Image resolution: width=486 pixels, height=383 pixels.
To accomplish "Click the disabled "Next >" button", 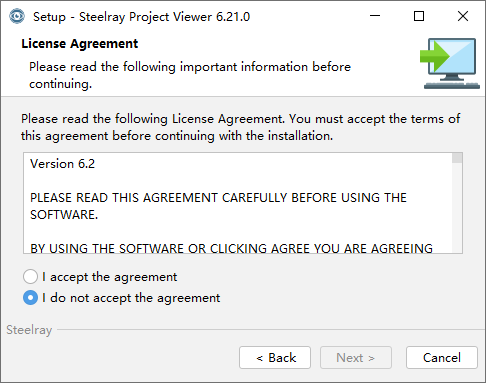I will point(356,358).
